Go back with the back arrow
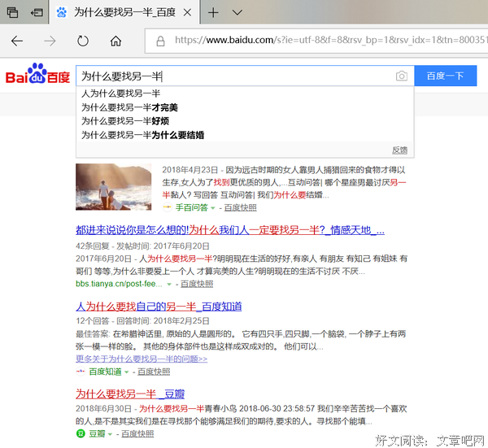 [17, 41]
